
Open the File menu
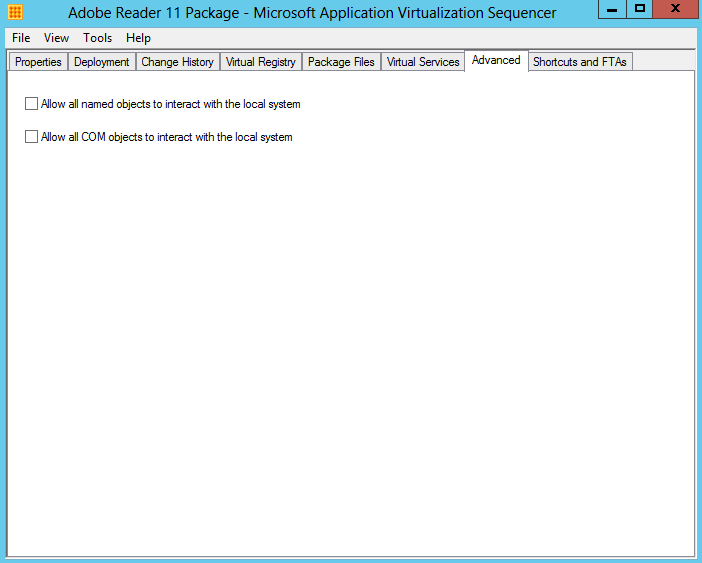tap(21, 38)
